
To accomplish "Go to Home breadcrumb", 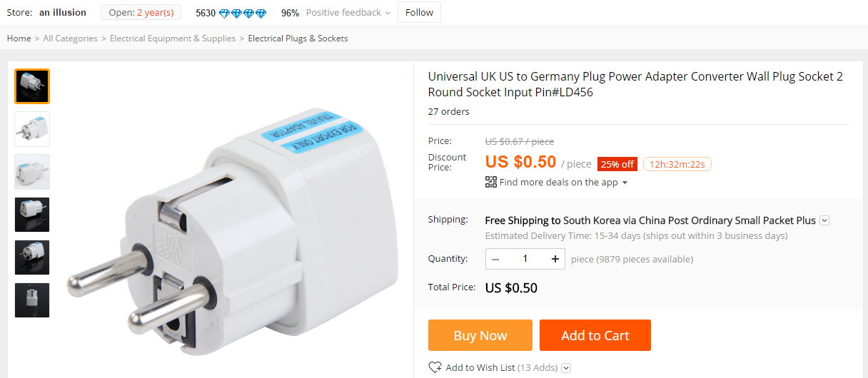I will click(19, 39).
